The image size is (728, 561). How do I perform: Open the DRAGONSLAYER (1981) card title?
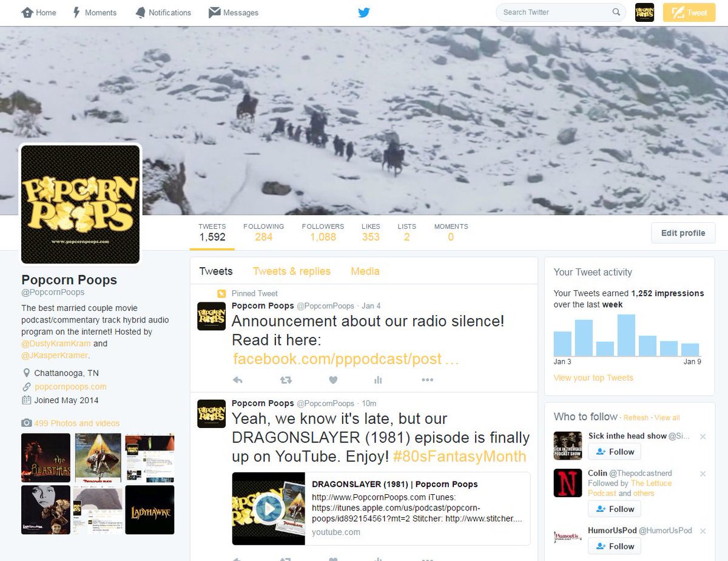coord(395,484)
